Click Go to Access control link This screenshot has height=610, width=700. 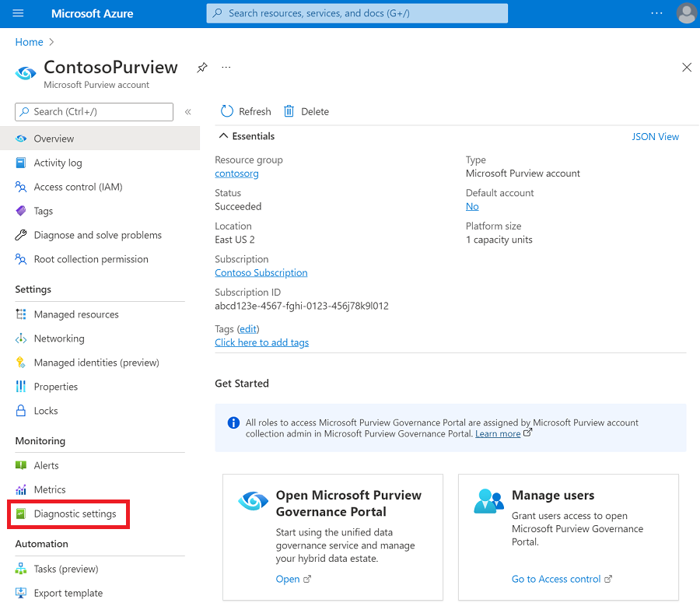pos(556,579)
